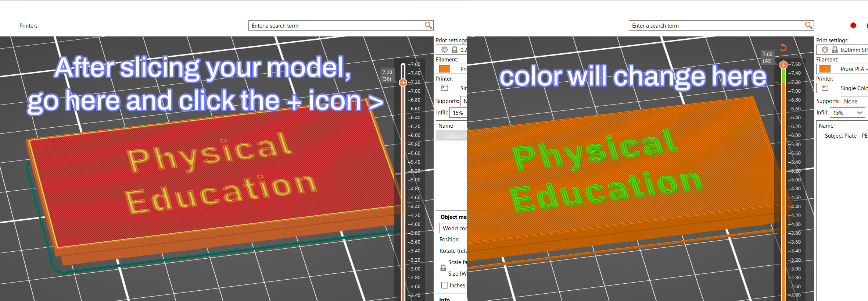Click the green segment of right layer slider
This screenshot has height=301, width=868.
click(x=783, y=75)
